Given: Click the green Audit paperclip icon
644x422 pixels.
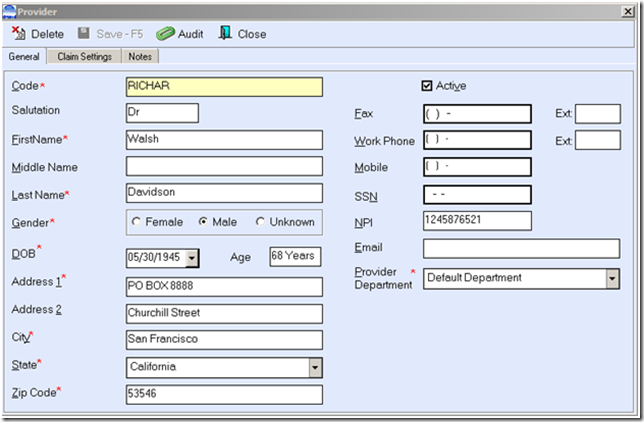Looking at the screenshot, I should 165,34.
